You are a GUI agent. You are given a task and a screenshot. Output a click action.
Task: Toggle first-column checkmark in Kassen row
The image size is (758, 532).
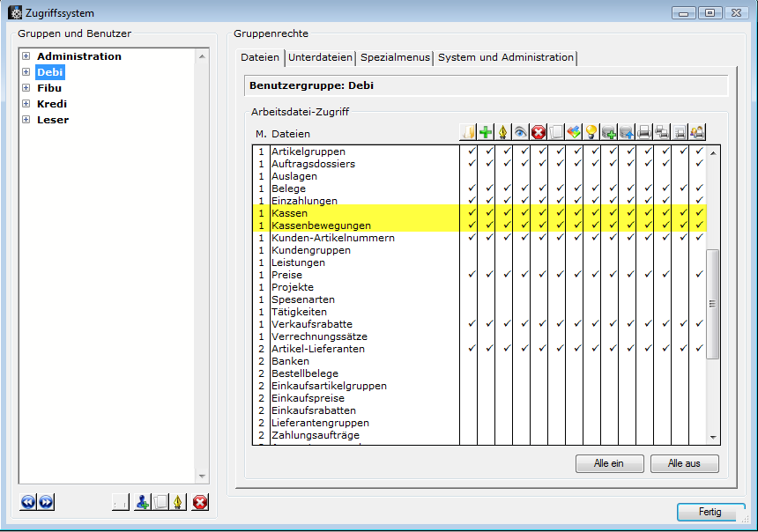click(472, 213)
